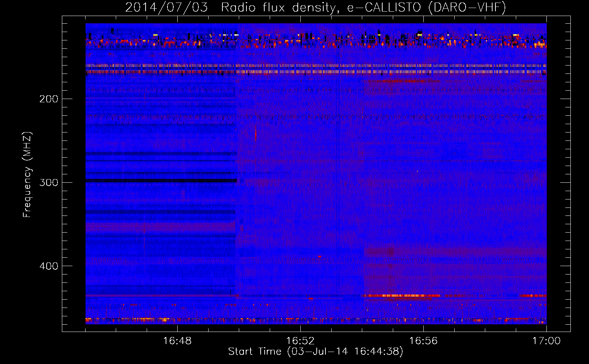Click the 200 frequency tick label

pos(49,99)
